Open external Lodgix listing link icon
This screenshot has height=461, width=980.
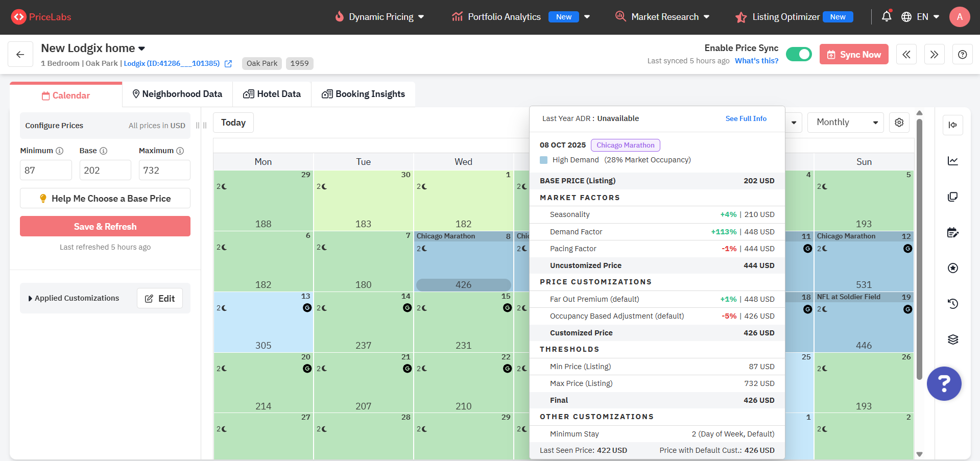coord(228,64)
